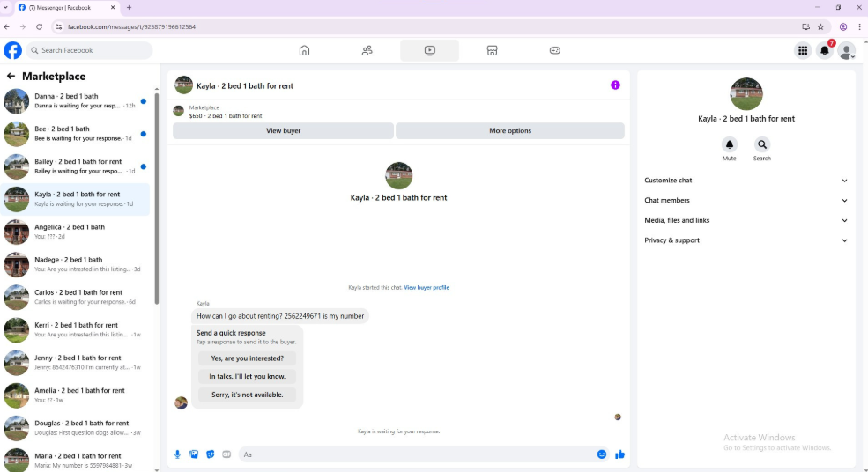
Task: Send quick response In talks. I'll let you know.
Action: pos(247,376)
